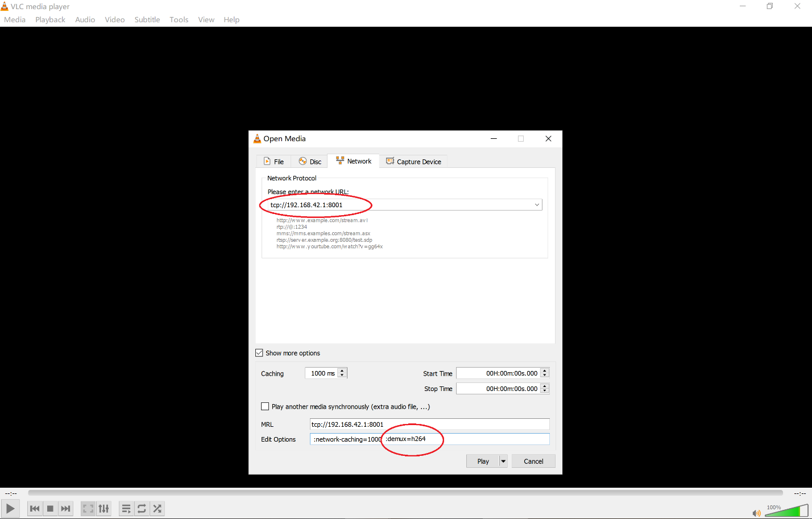This screenshot has height=519, width=812.
Task: Click the Play button in the player controls
Action: (10, 508)
